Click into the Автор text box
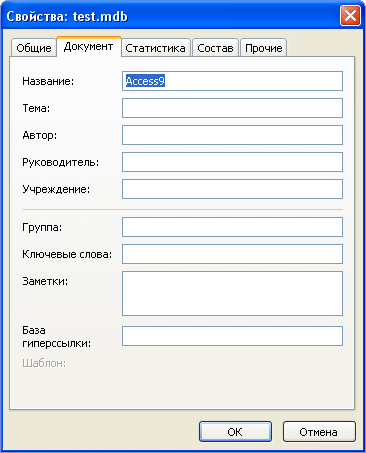Viewport: 366px width, 453px height. coord(232,135)
